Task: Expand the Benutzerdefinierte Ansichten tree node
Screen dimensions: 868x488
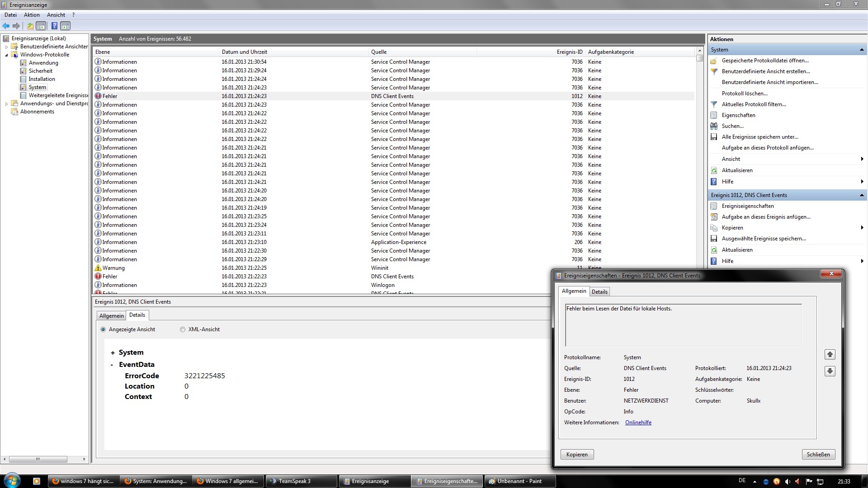Action: point(6,47)
